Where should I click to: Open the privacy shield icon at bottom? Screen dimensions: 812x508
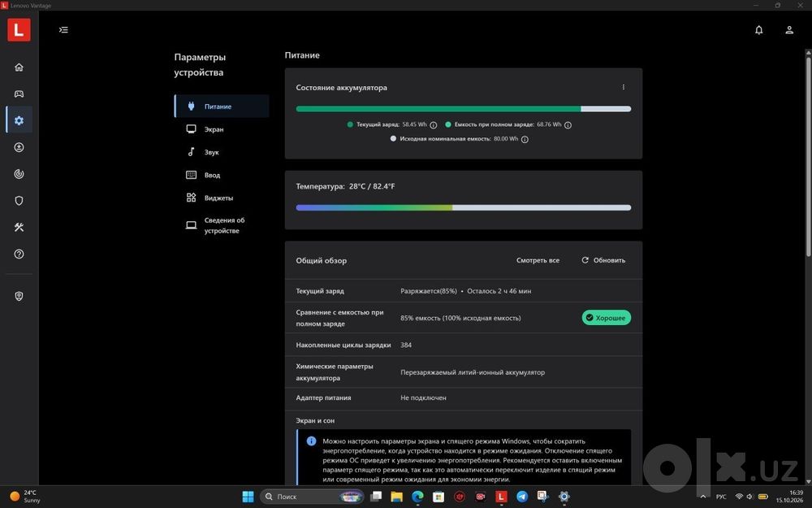[19, 296]
